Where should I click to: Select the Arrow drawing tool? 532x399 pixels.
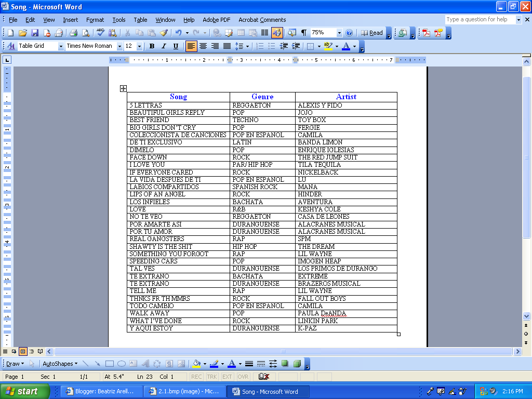(x=97, y=364)
